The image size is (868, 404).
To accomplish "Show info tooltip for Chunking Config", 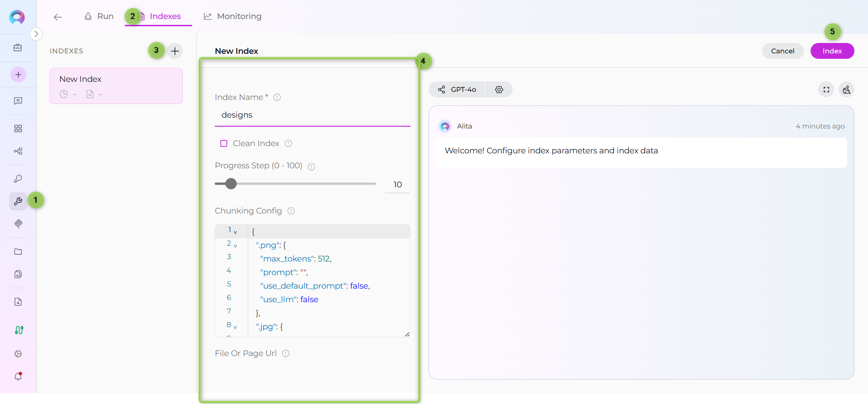I will tap(291, 211).
